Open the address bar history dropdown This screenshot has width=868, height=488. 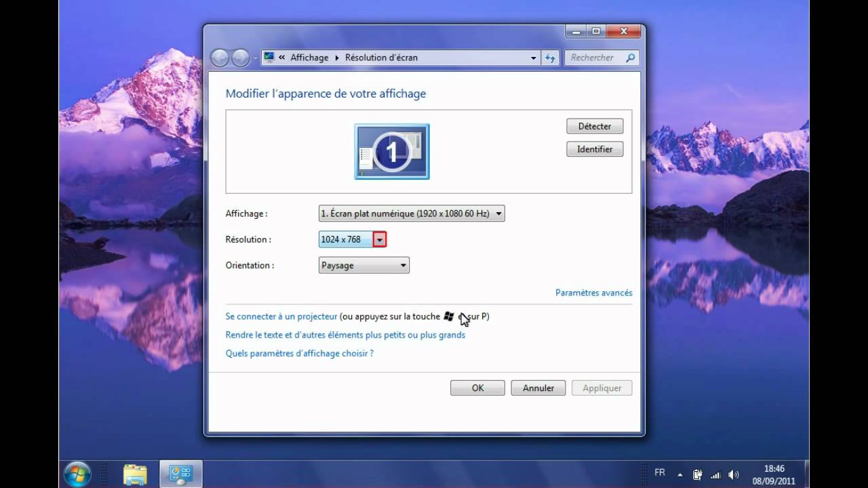tap(534, 58)
